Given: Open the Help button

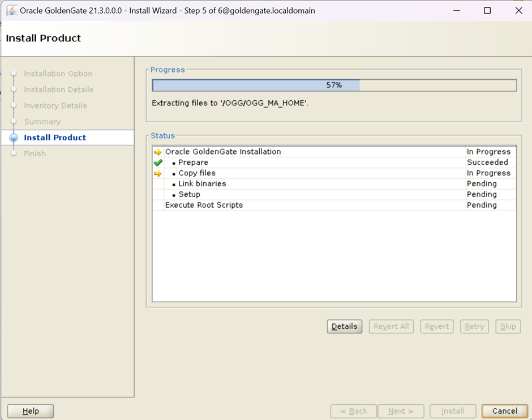Looking at the screenshot, I should tap(31, 411).
